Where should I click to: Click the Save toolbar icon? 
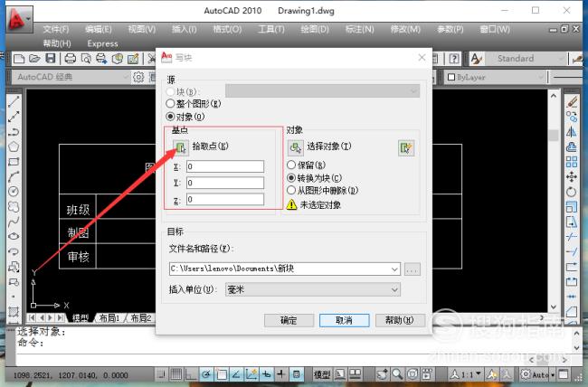coord(51,59)
